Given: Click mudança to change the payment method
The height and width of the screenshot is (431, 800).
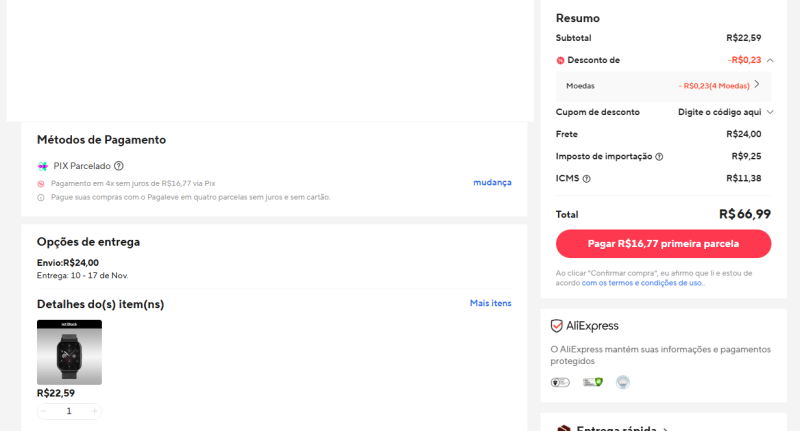Looking at the screenshot, I should (492, 182).
